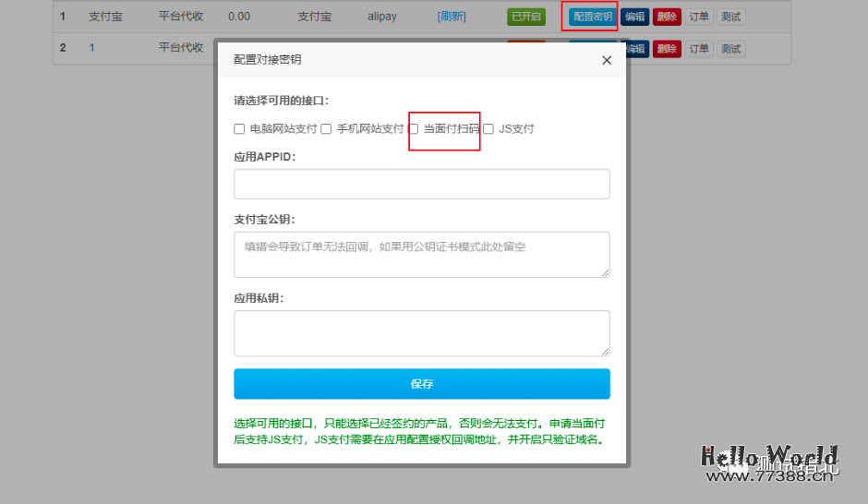This screenshot has height=504, width=868.
Task: Enable the 电脑网站支付 checkbox
Action: (x=239, y=129)
